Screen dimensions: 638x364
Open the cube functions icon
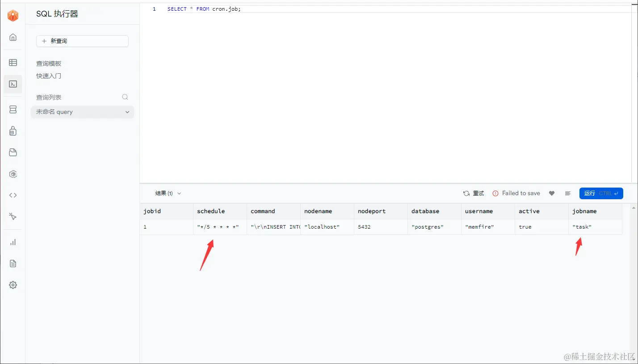13,174
